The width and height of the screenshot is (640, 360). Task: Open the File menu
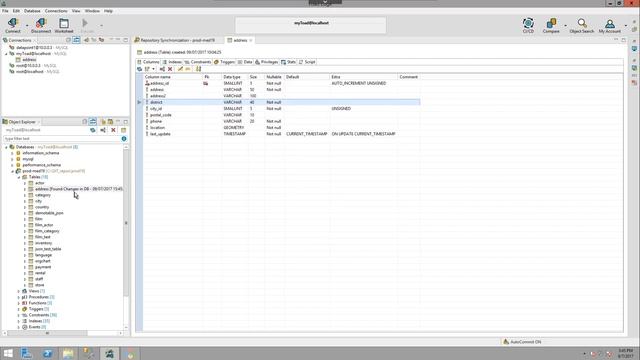click(x=5, y=11)
